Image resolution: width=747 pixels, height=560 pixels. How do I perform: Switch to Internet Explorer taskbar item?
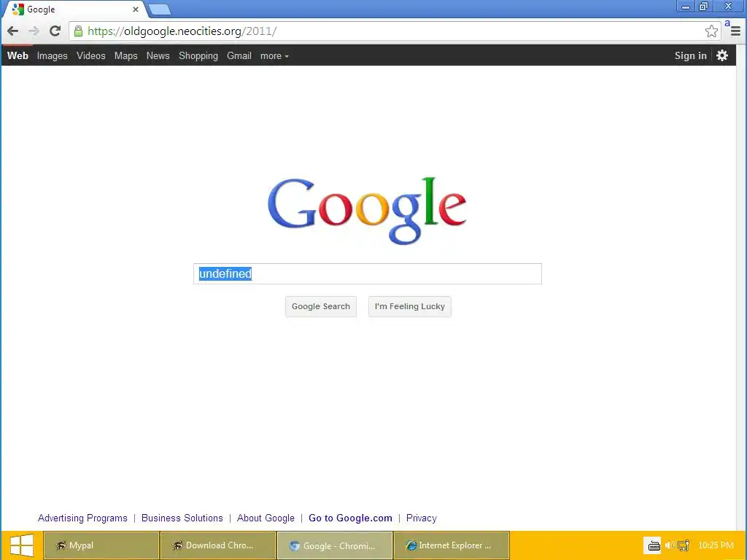tap(452, 545)
